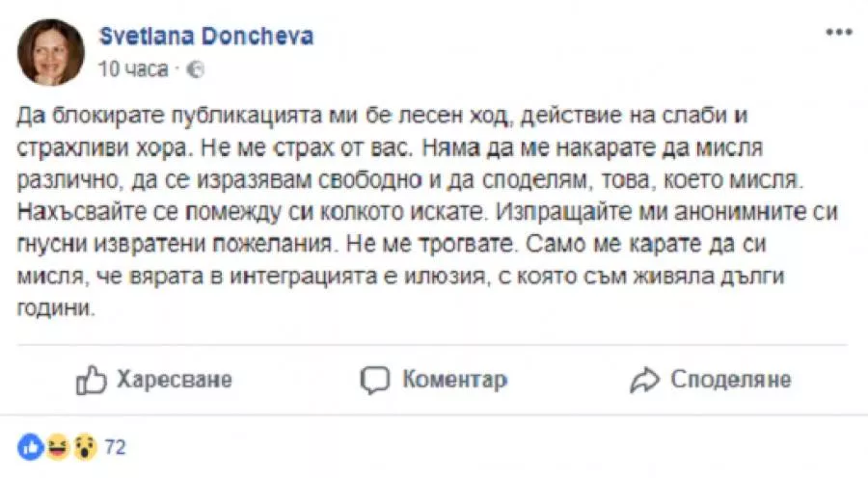Click the last word "години" in the post

[56, 308]
